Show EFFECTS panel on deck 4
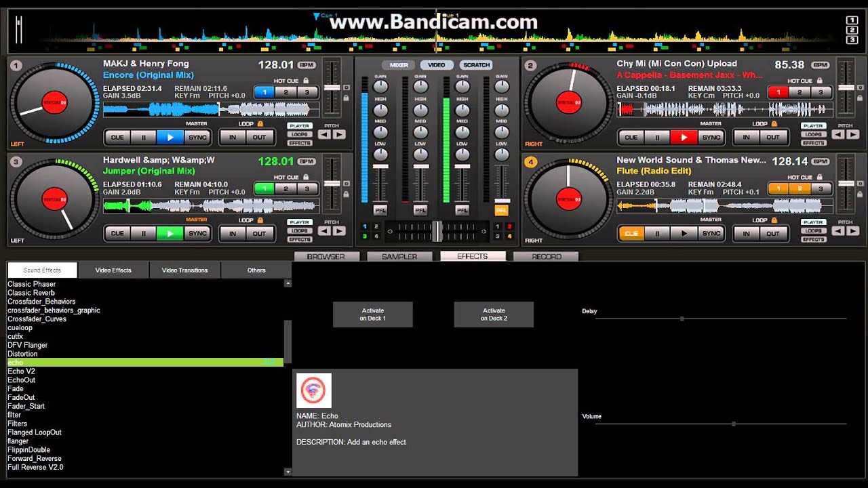Screen dimensions: 868x488 [812, 239]
